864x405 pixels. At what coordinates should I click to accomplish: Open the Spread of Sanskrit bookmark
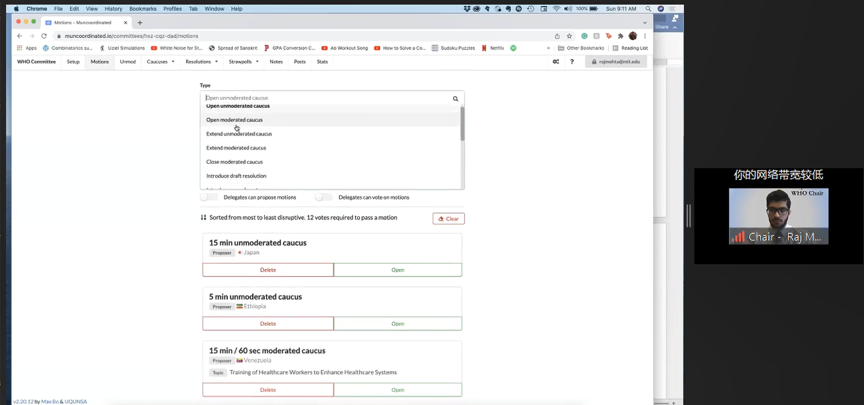click(x=234, y=48)
